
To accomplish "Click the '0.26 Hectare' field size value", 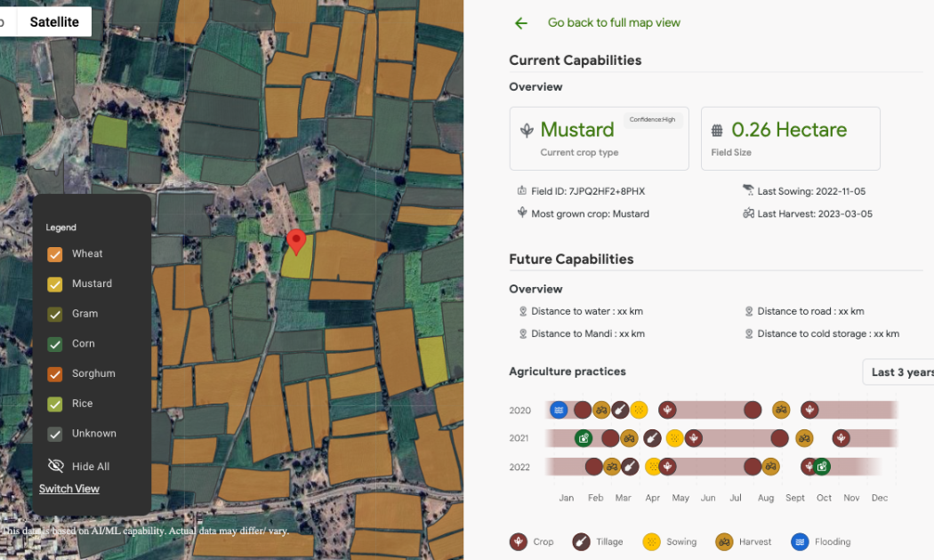I will [x=789, y=130].
